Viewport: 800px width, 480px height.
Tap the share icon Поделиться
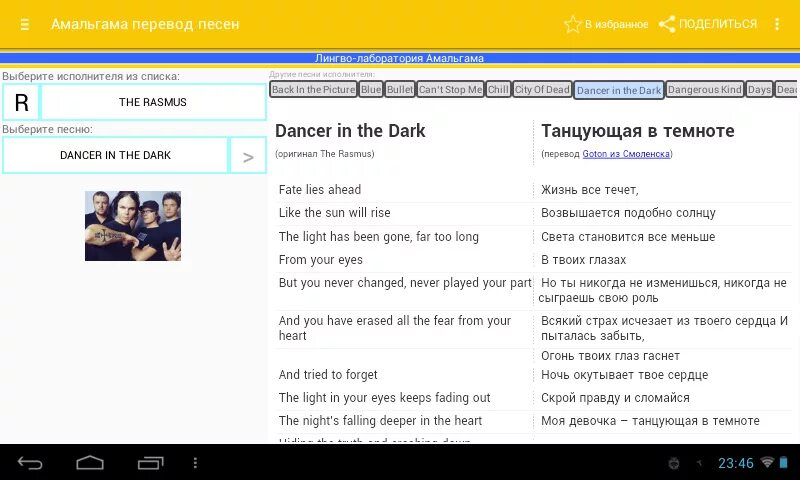click(708, 24)
